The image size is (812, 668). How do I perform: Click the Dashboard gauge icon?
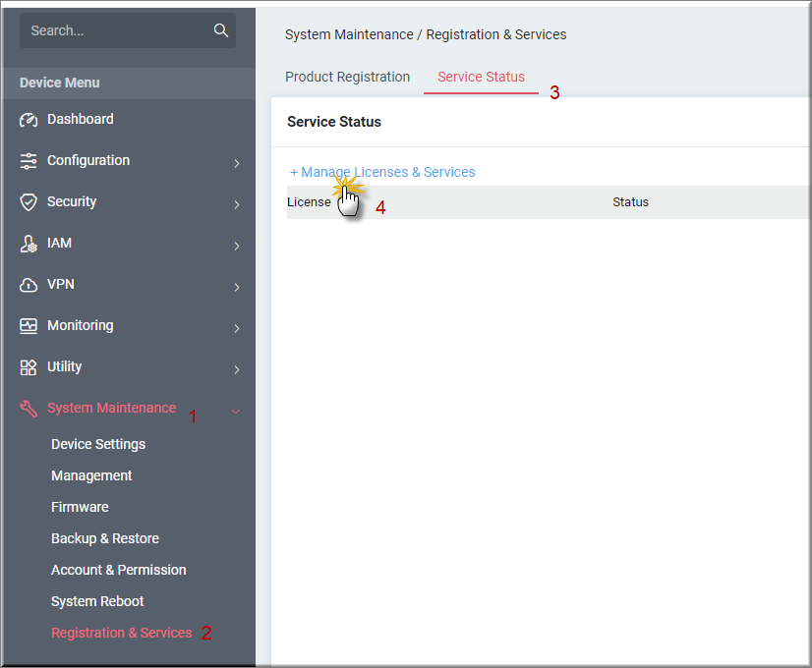[x=29, y=120]
